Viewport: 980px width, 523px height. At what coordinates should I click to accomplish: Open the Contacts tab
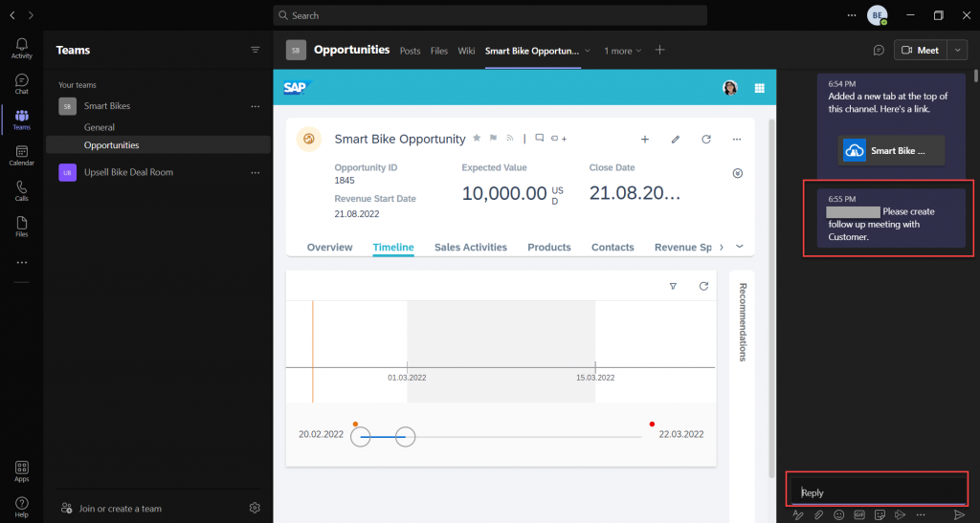click(612, 247)
